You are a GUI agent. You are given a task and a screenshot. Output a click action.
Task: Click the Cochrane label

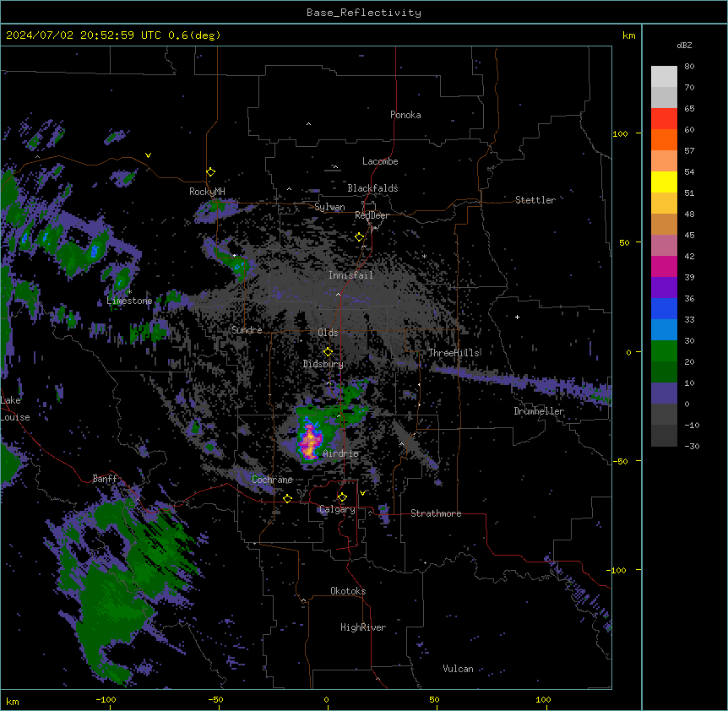272,480
